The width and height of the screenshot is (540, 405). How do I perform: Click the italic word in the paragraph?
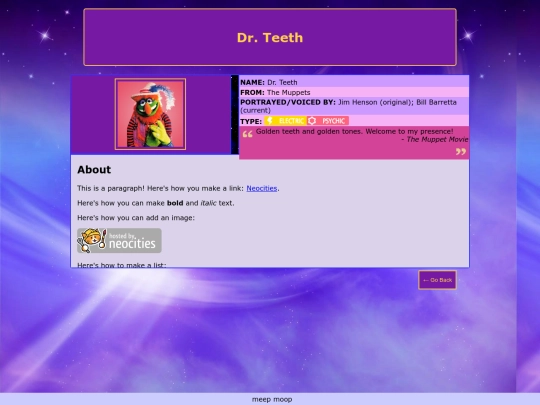point(208,203)
